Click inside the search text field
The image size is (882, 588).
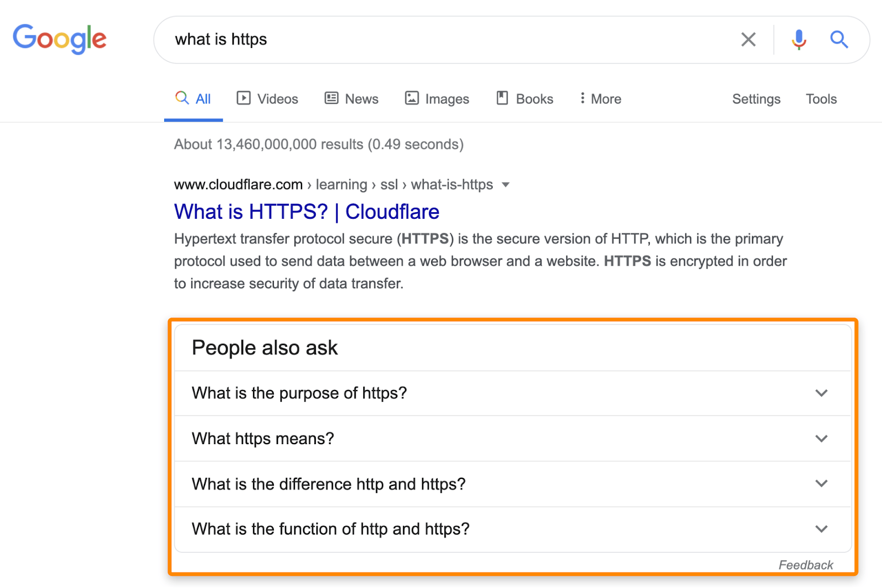pos(441,40)
